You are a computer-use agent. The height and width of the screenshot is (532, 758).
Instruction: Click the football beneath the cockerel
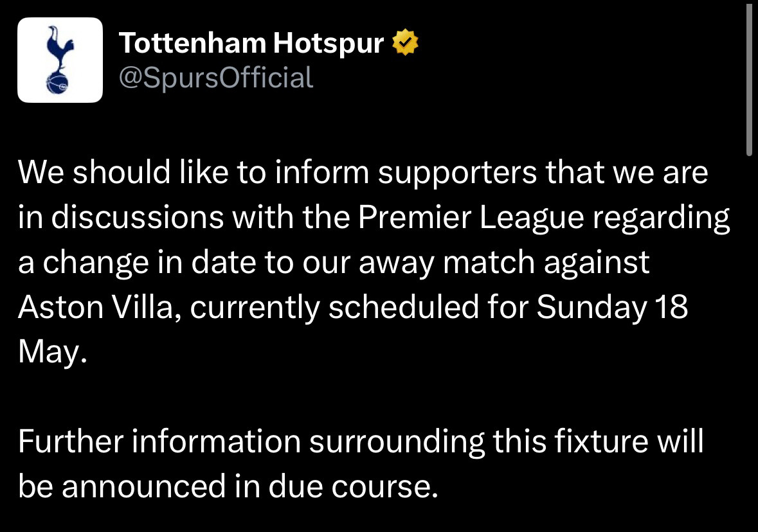point(57,83)
